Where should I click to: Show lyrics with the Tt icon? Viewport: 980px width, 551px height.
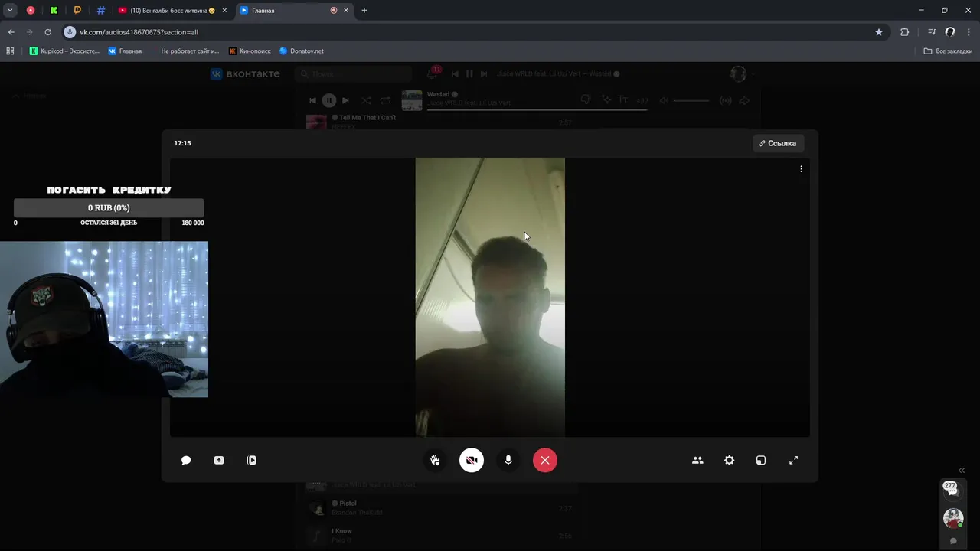[x=622, y=99]
